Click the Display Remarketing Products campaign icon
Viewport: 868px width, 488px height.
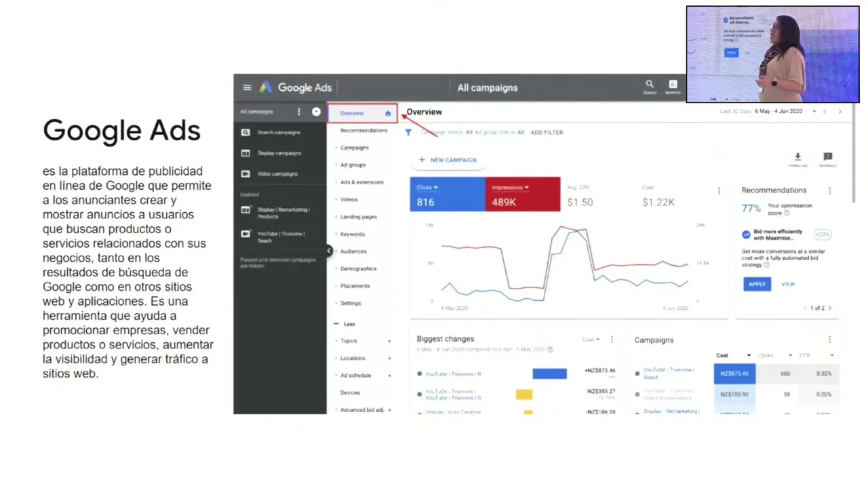tap(245, 210)
